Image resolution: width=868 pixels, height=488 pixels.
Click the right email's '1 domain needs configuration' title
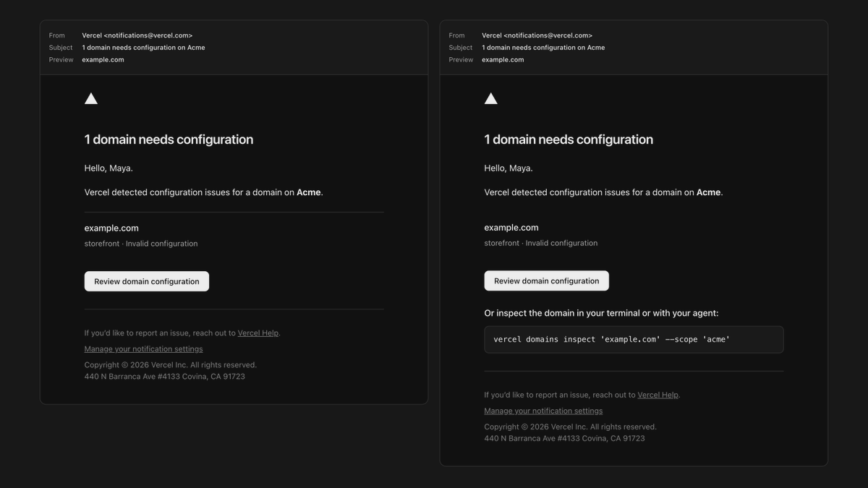569,140
